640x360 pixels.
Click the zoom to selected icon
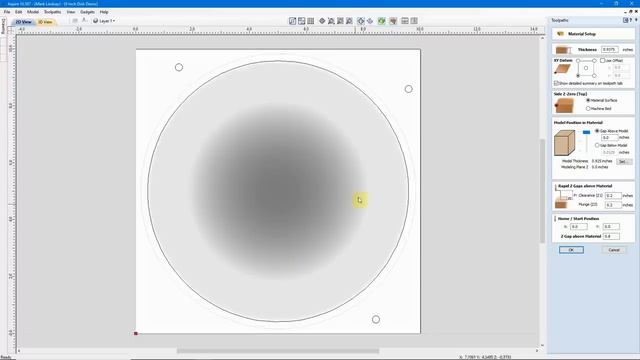pos(349,21)
